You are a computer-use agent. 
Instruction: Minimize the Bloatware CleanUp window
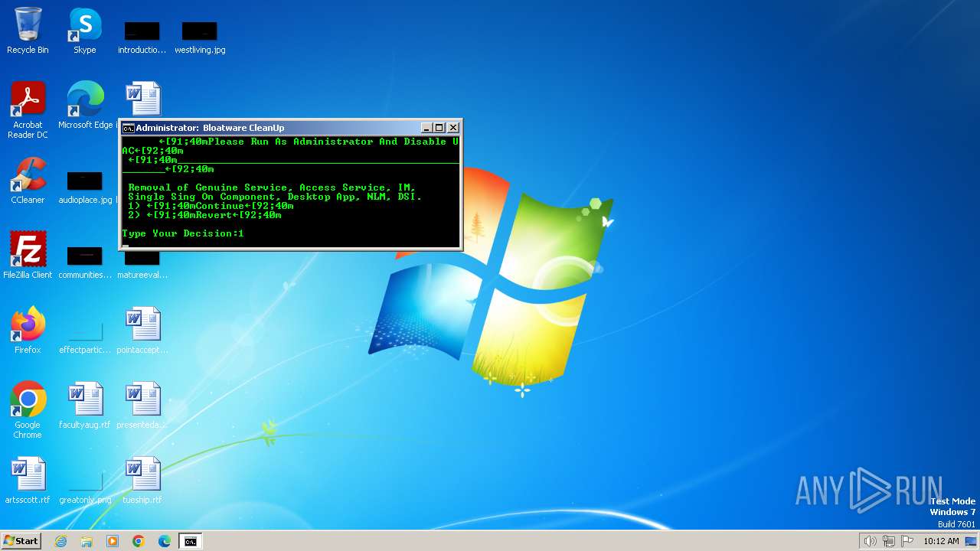coord(426,128)
